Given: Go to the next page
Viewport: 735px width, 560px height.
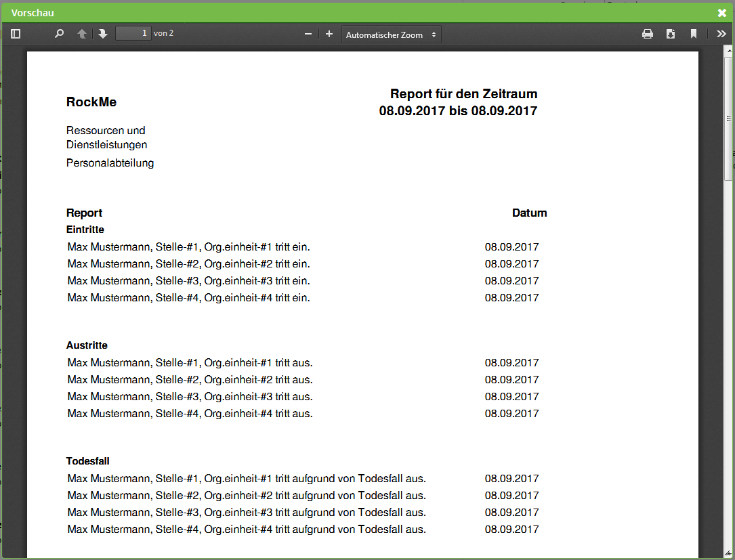Looking at the screenshot, I should pos(103,34).
